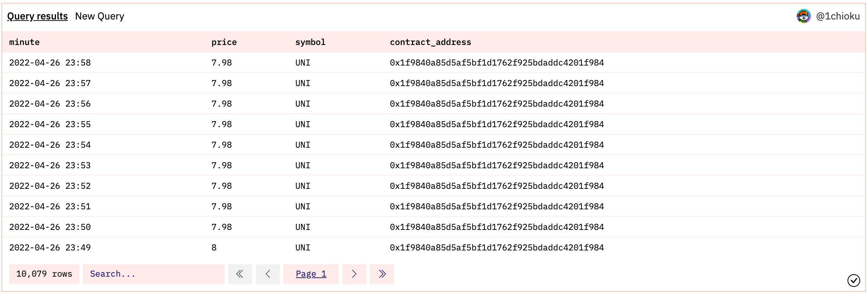The width and height of the screenshot is (868, 294).
Task: Select the cell 2022-04-26 23:57
Action: click(x=50, y=83)
